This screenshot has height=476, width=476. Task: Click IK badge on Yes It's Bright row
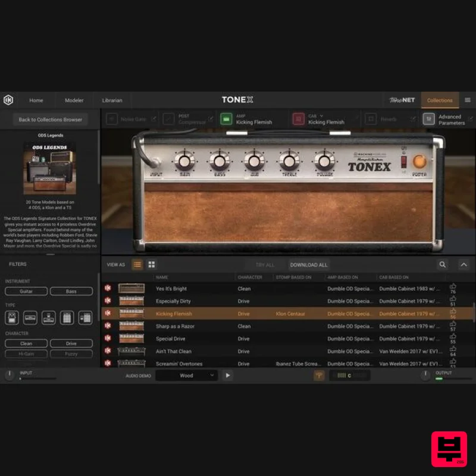pos(108,288)
